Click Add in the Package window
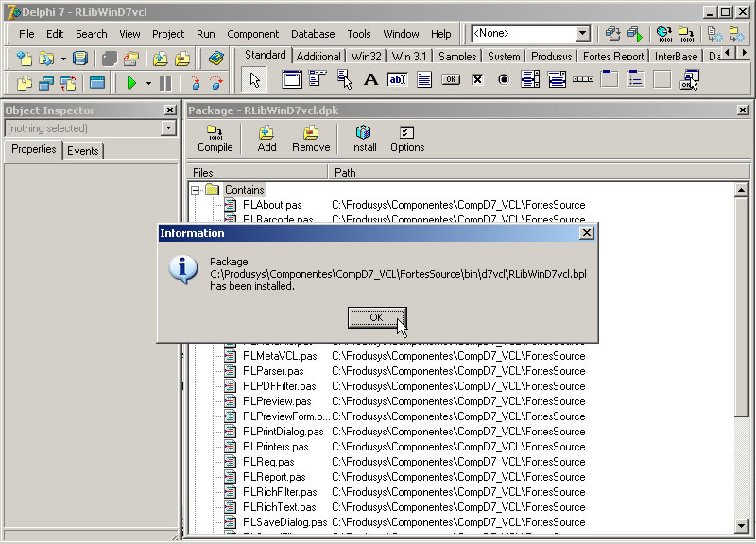The width and height of the screenshot is (756, 544). pos(266,137)
